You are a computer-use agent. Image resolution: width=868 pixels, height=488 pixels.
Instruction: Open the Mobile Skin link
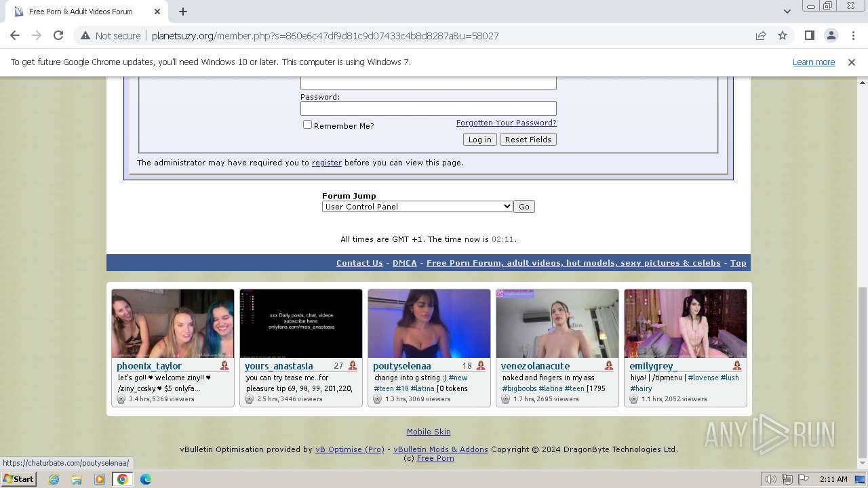[x=429, y=432]
